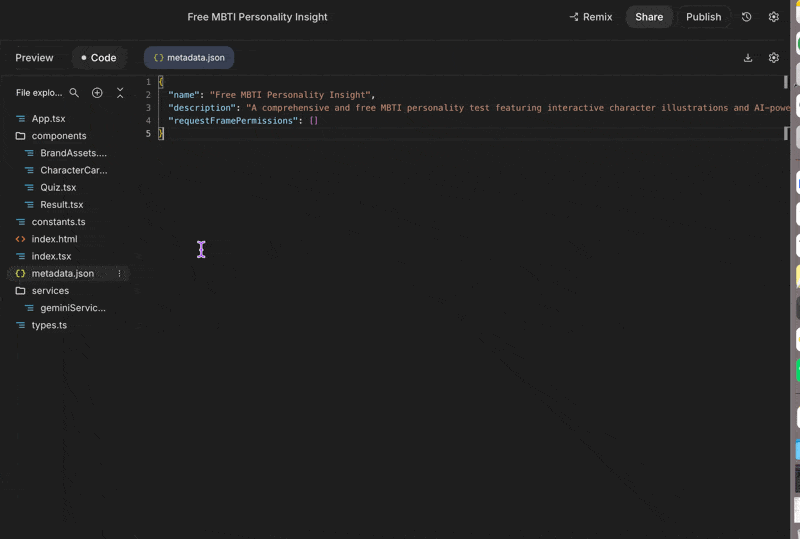This screenshot has height=539, width=800.
Task: Click the index.html file icon
Action: (x=20, y=239)
